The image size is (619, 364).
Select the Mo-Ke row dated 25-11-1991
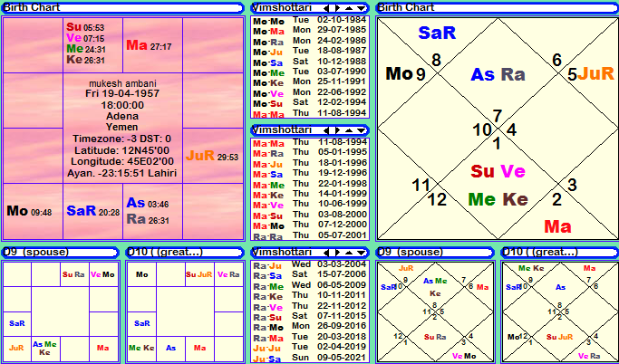tap(310, 82)
